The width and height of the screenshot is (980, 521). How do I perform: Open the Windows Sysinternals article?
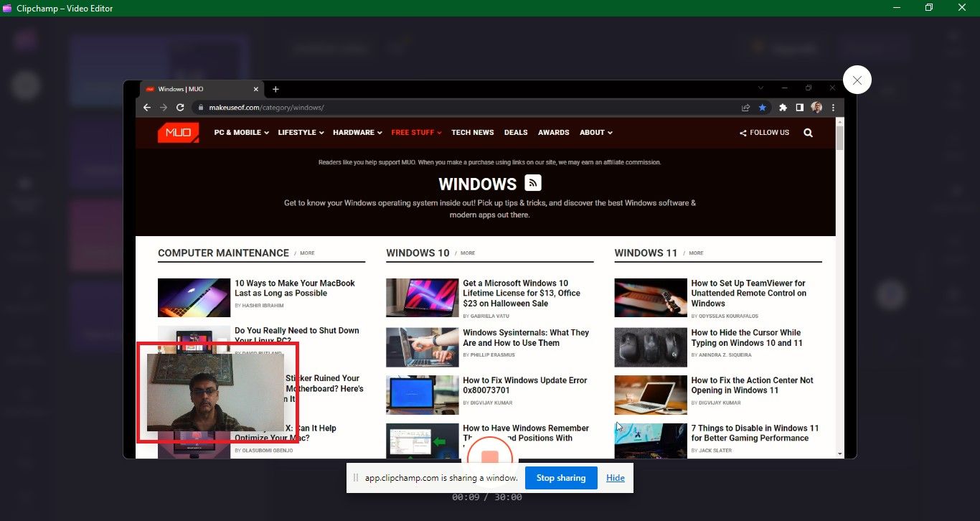click(x=526, y=337)
